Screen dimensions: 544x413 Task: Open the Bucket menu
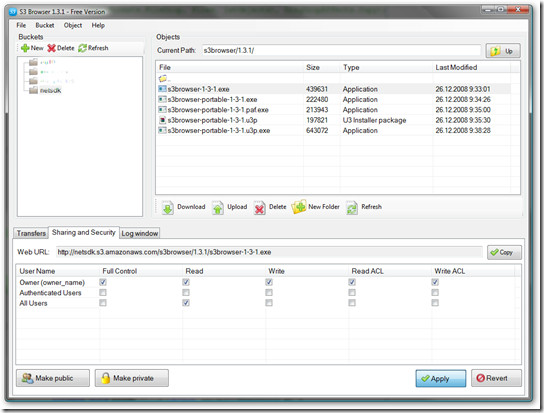tap(45, 25)
